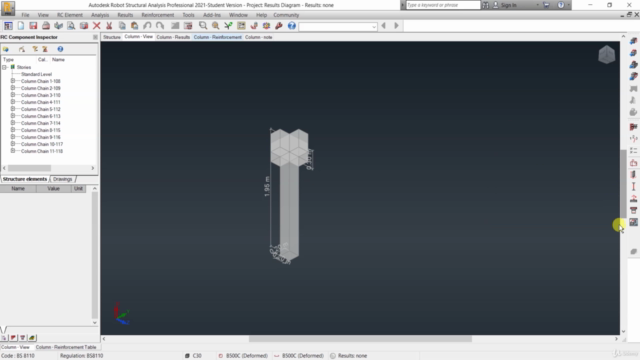Click the viewport vertical scrollbar thumb
Image resolution: width=640 pixels, height=360 pixels.
click(623, 184)
